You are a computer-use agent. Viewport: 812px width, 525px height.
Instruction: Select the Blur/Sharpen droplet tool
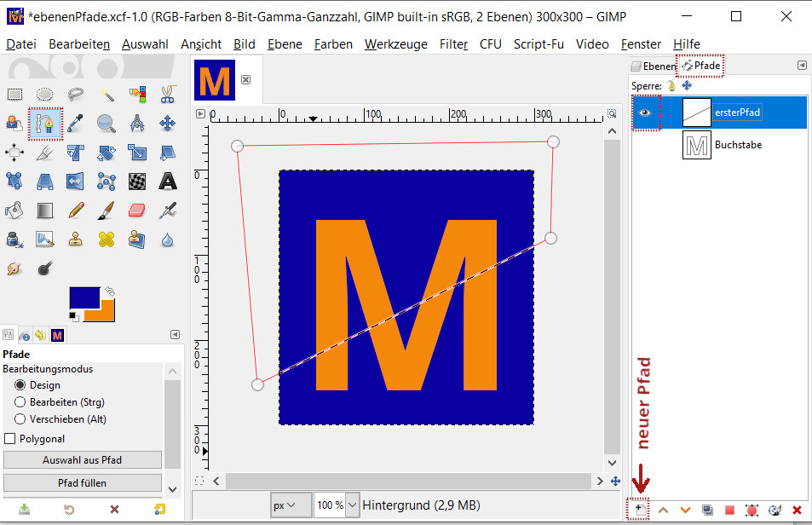pyautogui.click(x=167, y=239)
